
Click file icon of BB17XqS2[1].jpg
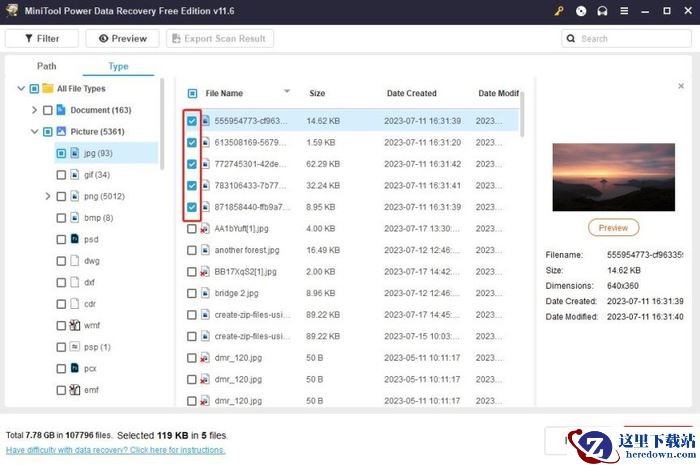click(204, 271)
